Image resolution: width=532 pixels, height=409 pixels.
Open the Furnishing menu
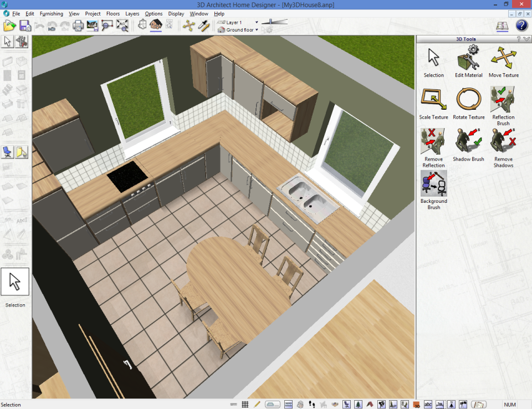tap(51, 13)
